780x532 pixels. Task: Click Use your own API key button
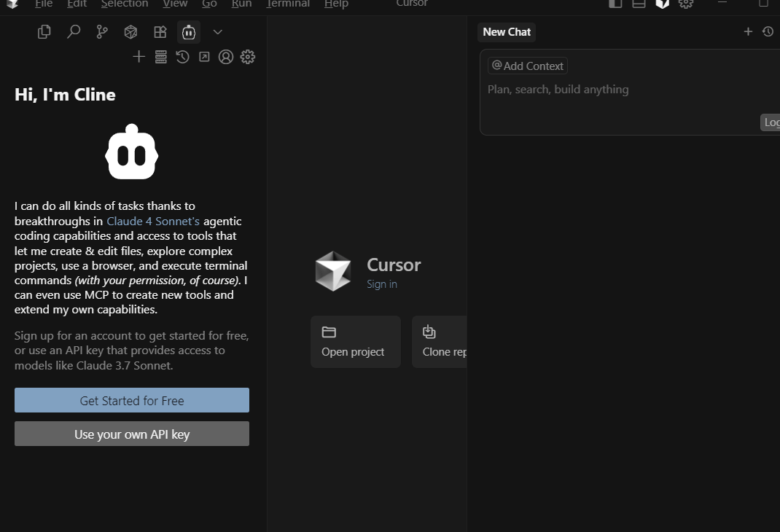point(132,434)
